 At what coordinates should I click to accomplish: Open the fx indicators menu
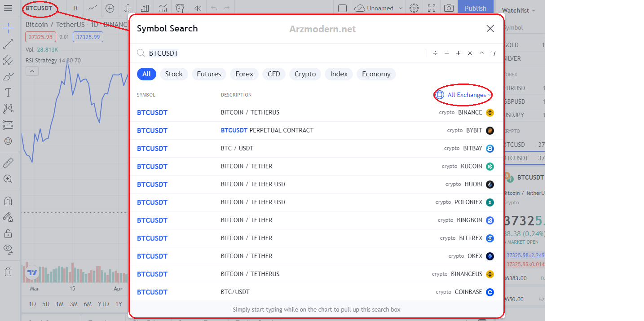pyautogui.click(x=128, y=8)
